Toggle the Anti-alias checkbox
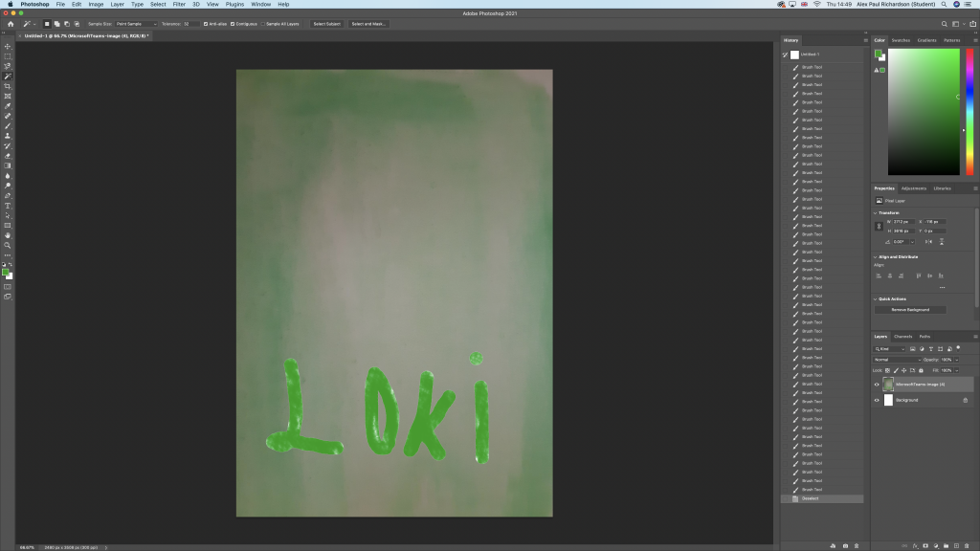Image resolution: width=980 pixels, height=551 pixels. 206,24
